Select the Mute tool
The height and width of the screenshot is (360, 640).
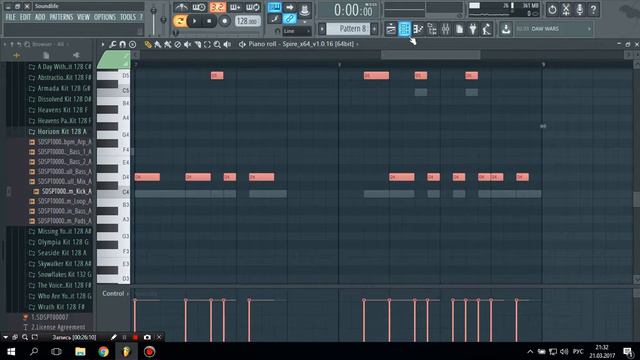coord(187,44)
